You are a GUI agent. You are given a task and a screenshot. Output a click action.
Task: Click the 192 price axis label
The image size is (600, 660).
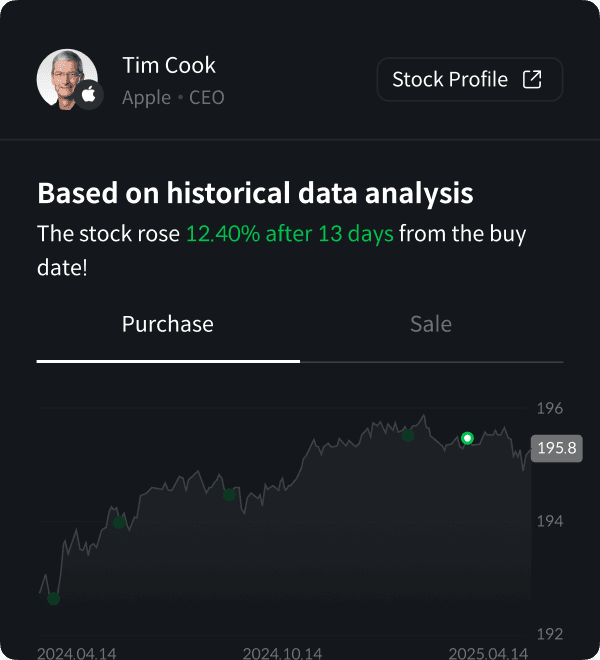[551, 633]
